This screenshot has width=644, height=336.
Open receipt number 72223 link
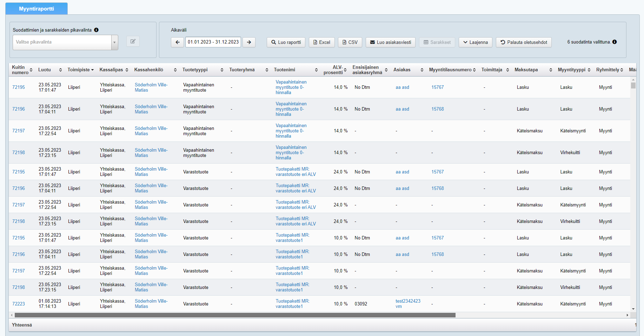point(19,304)
